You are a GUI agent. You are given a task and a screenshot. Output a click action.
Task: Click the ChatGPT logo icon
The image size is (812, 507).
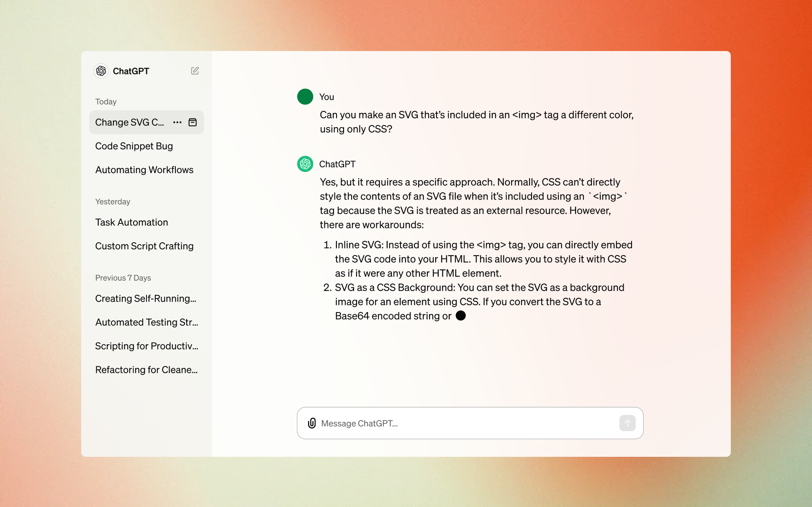[x=101, y=71]
